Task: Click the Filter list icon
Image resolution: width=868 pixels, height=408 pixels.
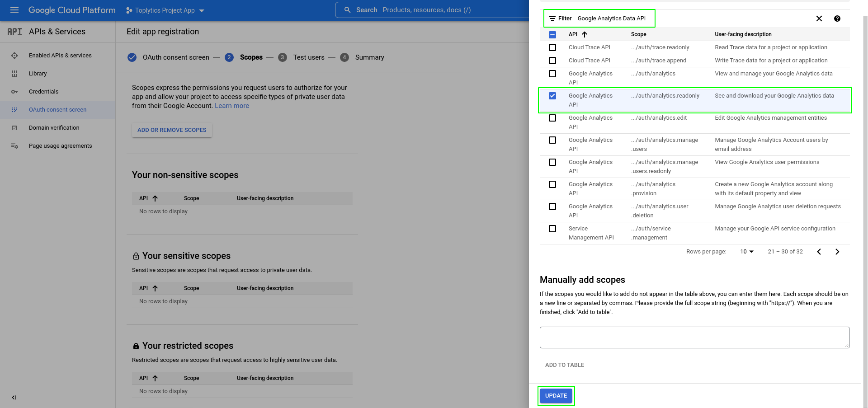Action: coord(552,19)
